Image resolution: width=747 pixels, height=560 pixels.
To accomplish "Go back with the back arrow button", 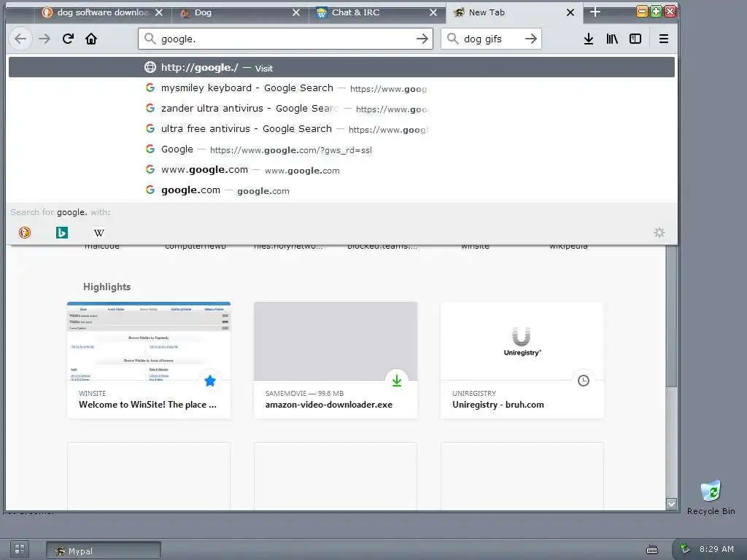I will pyautogui.click(x=20, y=39).
